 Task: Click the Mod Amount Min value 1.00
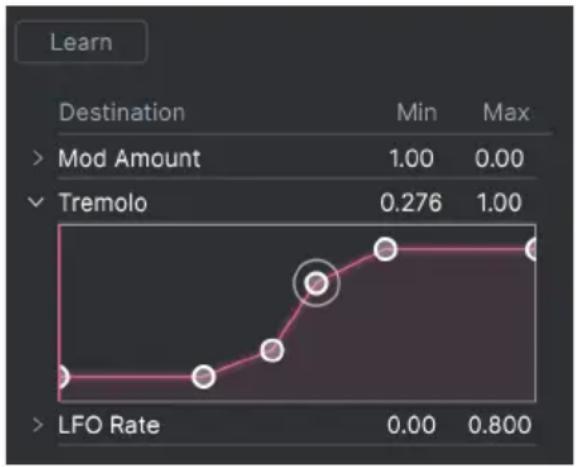[411, 159]
